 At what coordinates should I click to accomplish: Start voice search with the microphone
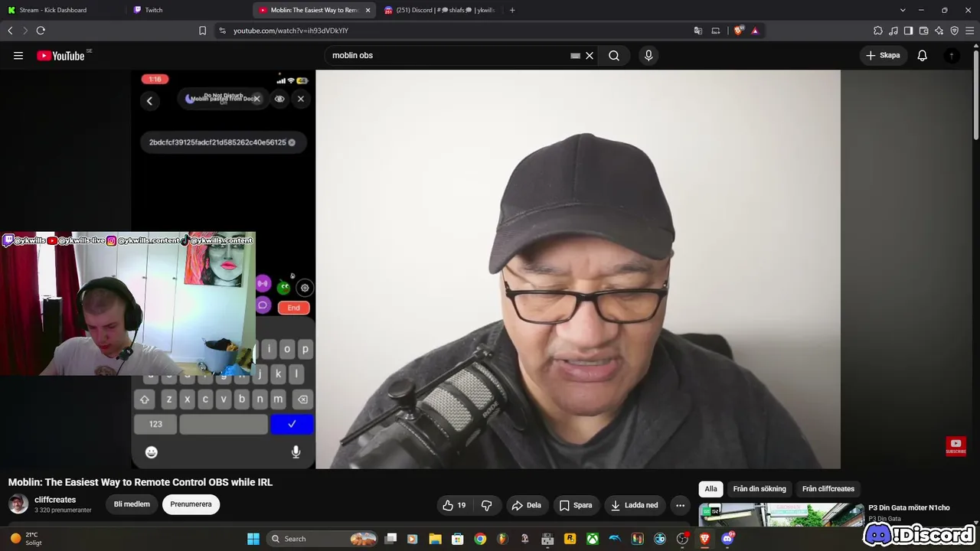point(648,55)
